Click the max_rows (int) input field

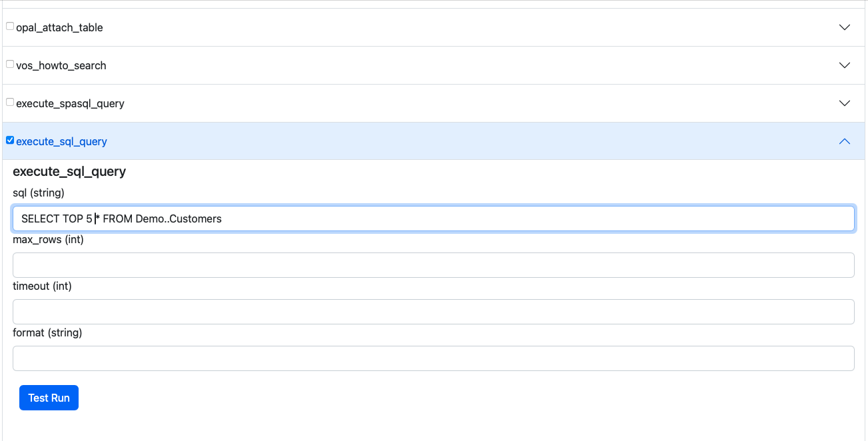coord(434,265)
